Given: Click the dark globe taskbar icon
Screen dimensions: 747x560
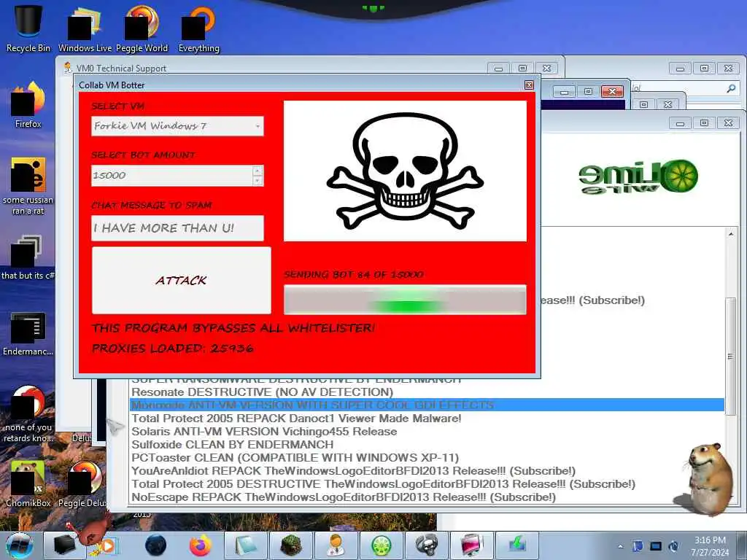Looking at the screenshot, I should 155,545.
